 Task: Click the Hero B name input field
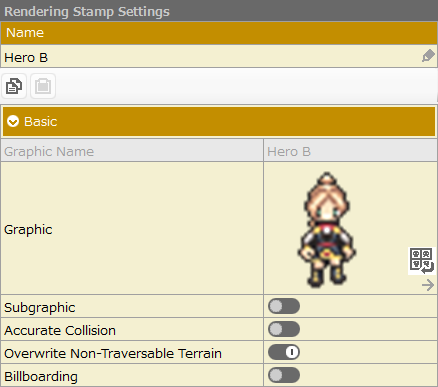point(219,56)
